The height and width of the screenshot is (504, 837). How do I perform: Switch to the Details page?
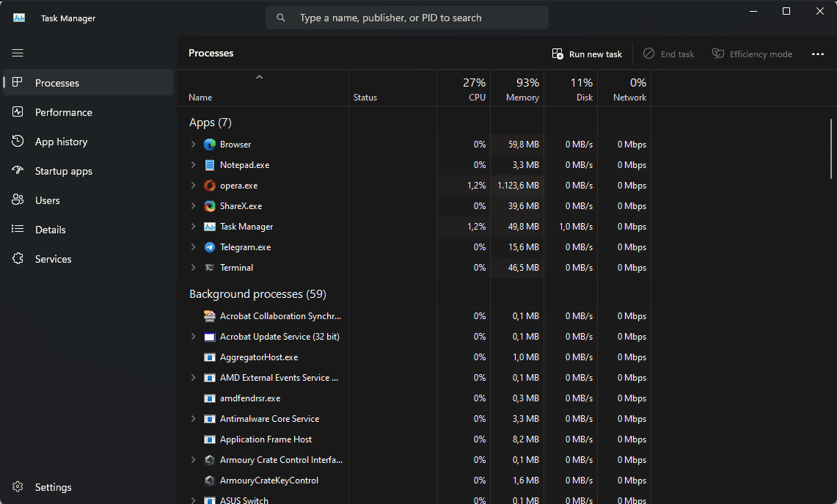point(88,230)
